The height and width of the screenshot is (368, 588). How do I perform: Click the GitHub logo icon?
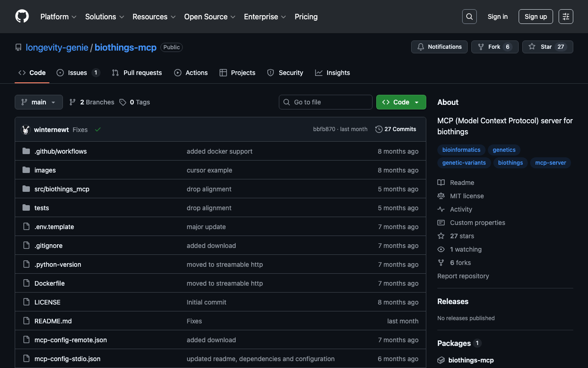pos(22,17)
